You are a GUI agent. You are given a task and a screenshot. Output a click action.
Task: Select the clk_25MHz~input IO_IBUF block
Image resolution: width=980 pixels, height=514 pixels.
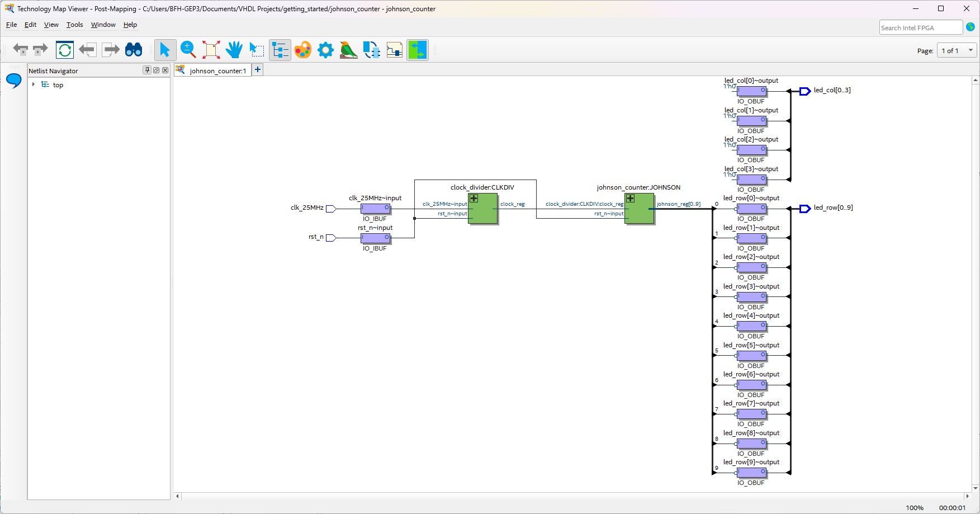pyautogui.click(x=376, y=209)
